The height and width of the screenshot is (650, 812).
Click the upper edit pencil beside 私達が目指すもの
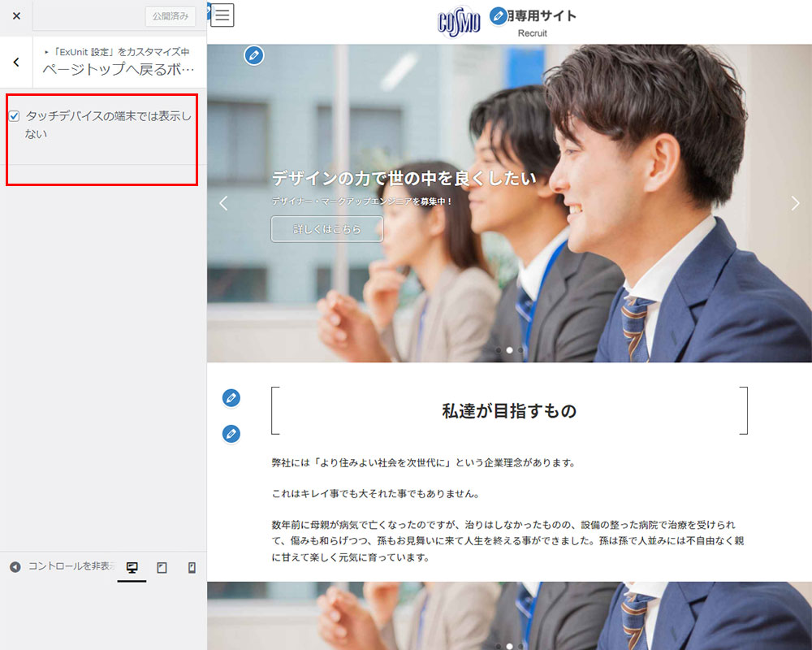231,397
